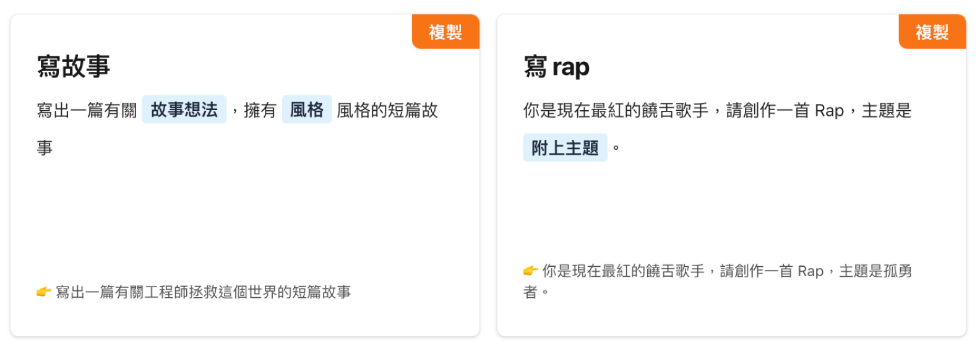The image size is (980, 351).
Task: Select the 故事想法 placeholder tag
Action: coord(184,110)
